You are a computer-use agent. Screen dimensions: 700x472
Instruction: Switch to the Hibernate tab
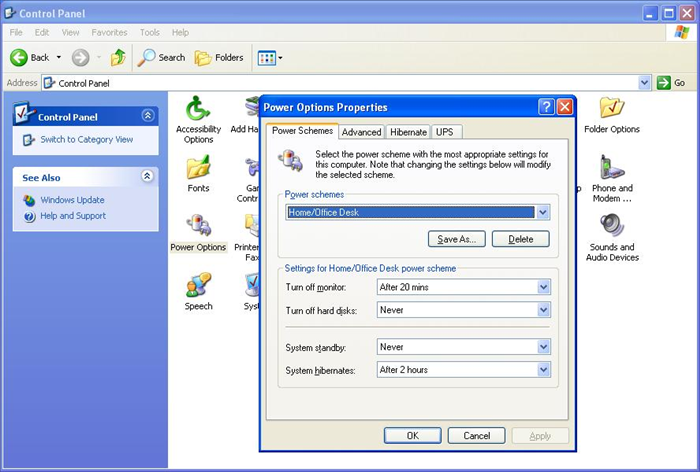click(x=408, y=132)
